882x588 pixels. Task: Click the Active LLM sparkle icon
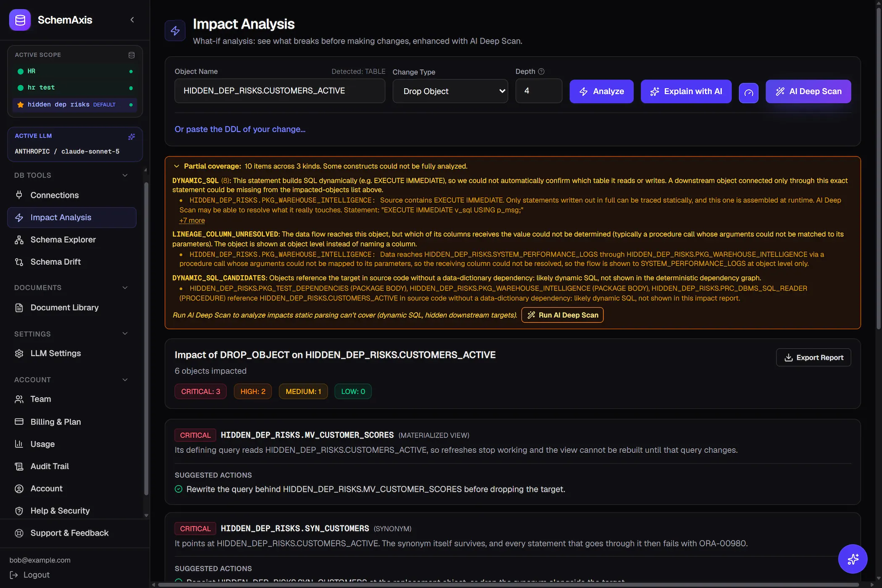(x=131, y=136)
